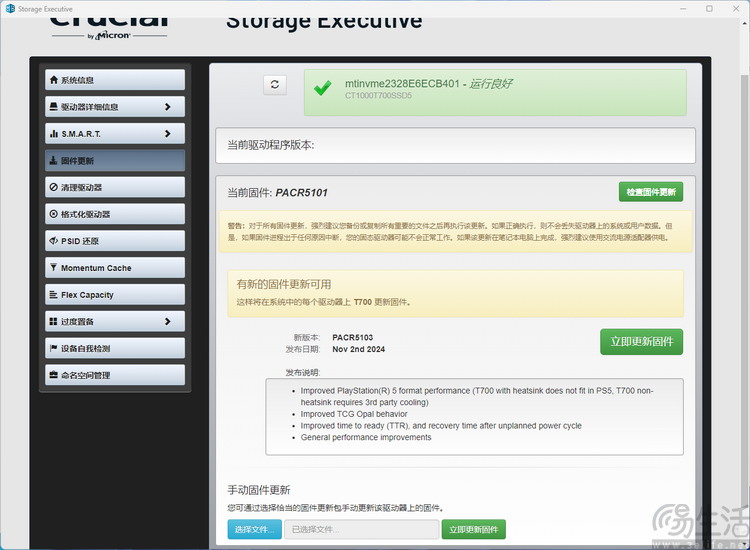The height and width of the screenshot is (550, 750).
Task: Minimize the Storage Executive window
Action: tap(683, 9)
